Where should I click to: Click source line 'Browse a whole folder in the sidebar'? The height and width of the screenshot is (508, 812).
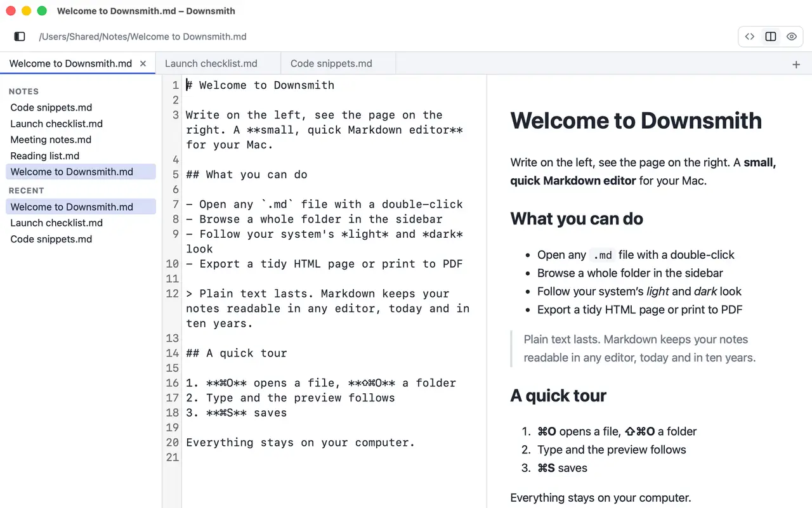tap(314, 219)
